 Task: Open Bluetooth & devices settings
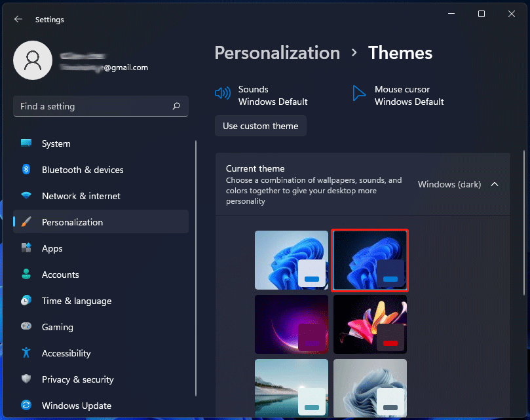click(101, 170)
